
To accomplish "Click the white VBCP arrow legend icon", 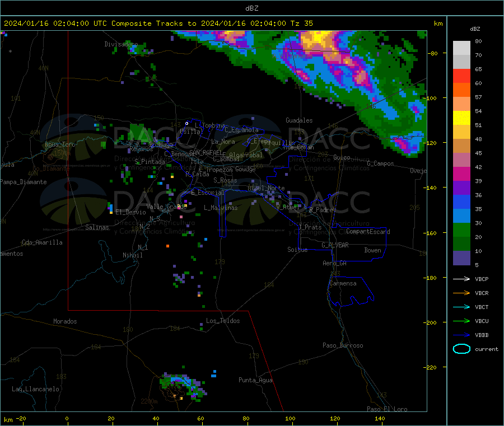I will coord(461,279).
